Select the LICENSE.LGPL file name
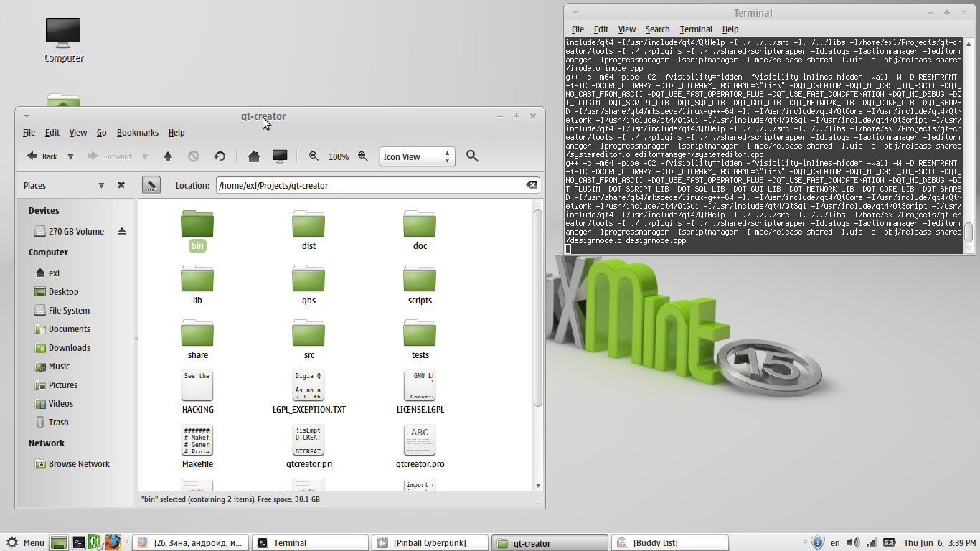The width and height of the screenshot is (980, 551). click(420, 410)
